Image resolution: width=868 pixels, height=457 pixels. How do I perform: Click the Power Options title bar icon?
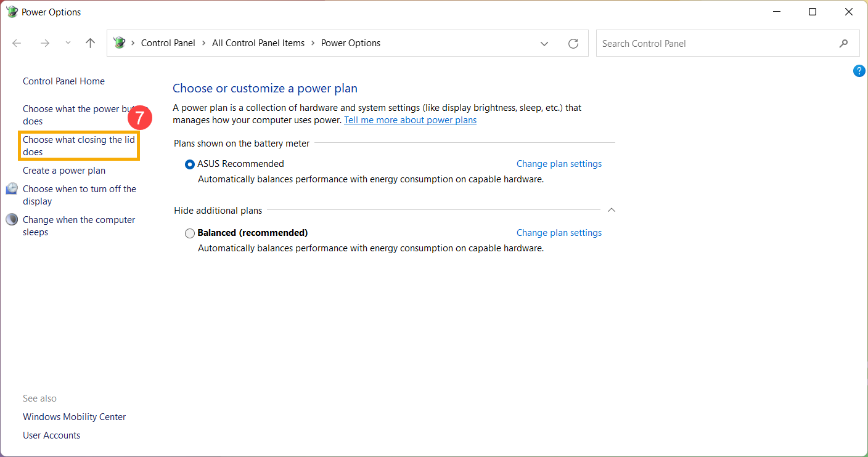(12, 12)
